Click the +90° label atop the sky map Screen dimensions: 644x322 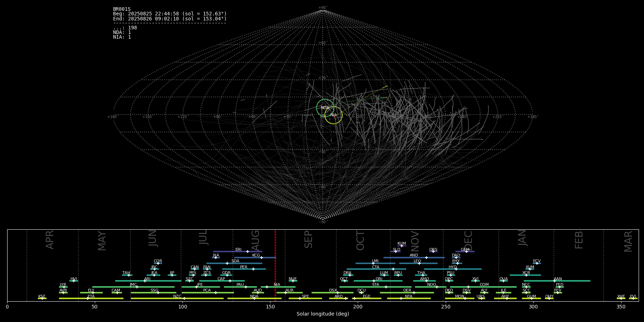click(x=323, y=8)
